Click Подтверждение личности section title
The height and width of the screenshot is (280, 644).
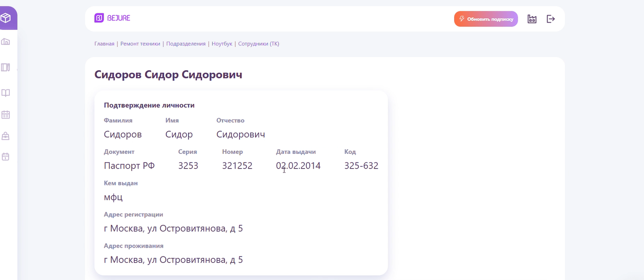(149, 105)
